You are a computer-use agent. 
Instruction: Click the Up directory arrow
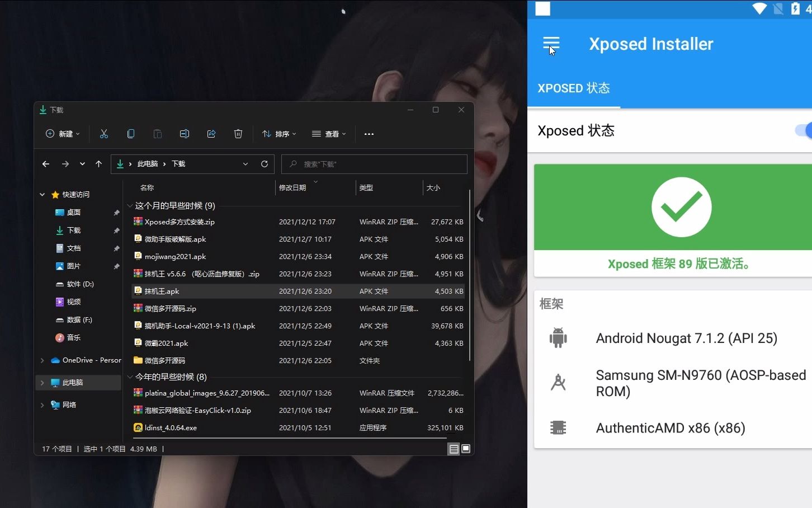pyautogui.click(x=98, y=164)
